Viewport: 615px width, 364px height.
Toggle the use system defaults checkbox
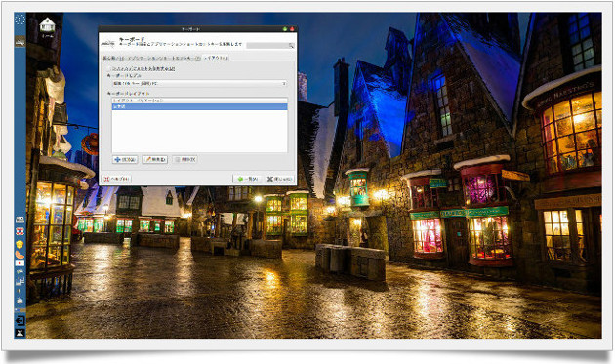pyautogui.click(x=109, y=68)
